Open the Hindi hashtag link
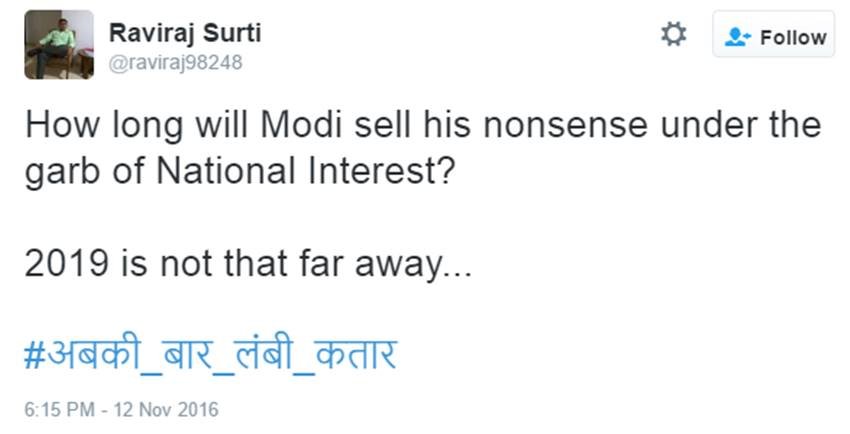The width and height of the screenshot is (850, 434). 210,354
